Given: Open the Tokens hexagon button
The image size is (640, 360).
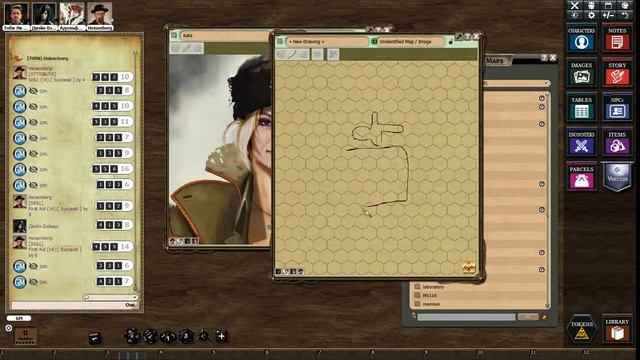Looking at the screenshot, I should pos(581,329).
